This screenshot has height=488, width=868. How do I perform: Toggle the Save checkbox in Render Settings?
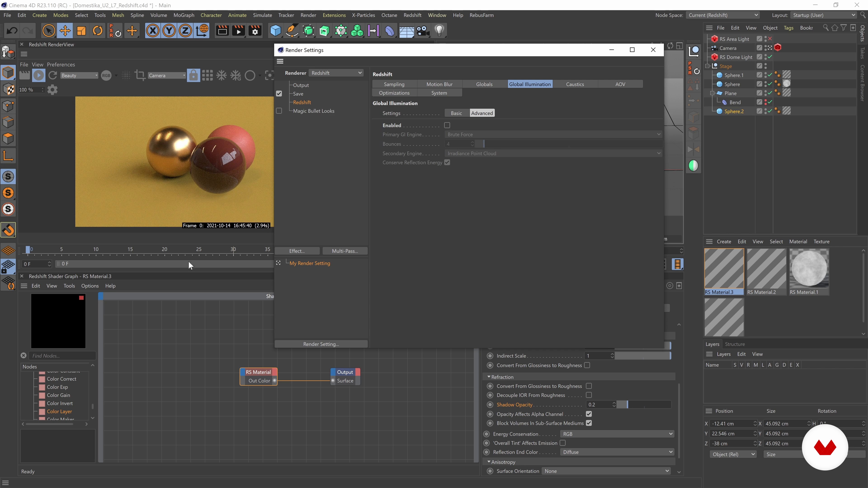[279, 94]
